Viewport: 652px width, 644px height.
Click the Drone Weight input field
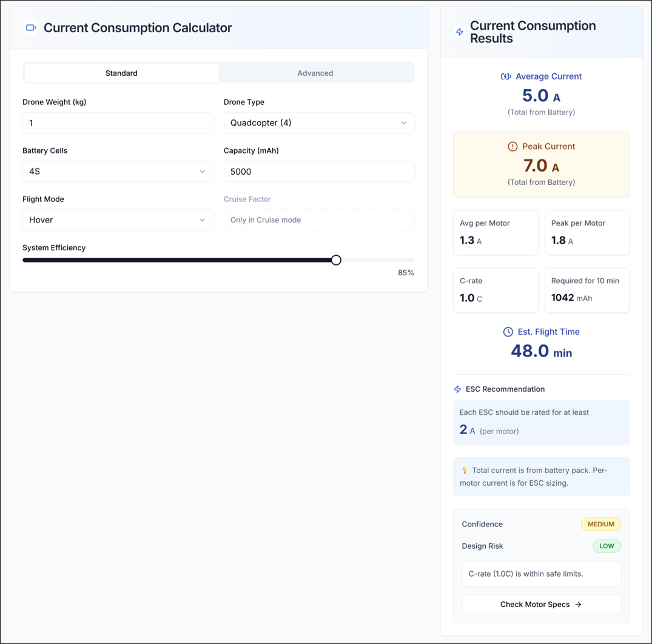118,122
